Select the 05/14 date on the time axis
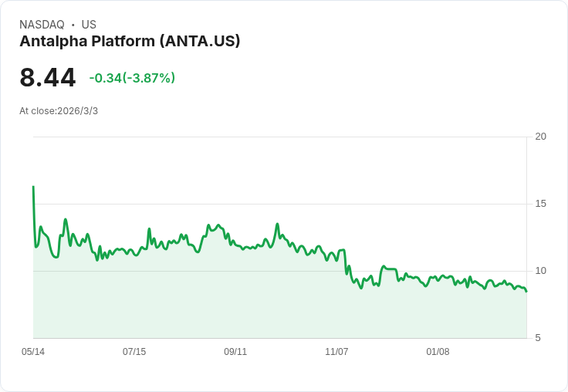 click(33, 352)
